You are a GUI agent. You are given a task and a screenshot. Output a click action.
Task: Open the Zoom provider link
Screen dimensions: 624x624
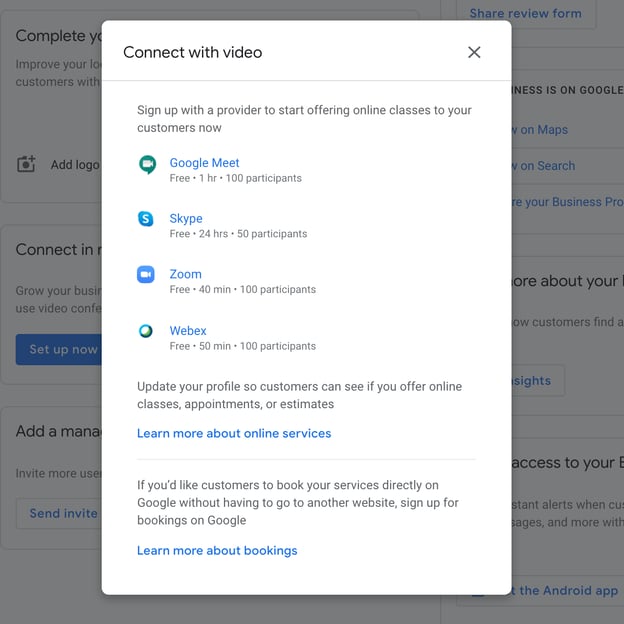[x=185, y=274]
